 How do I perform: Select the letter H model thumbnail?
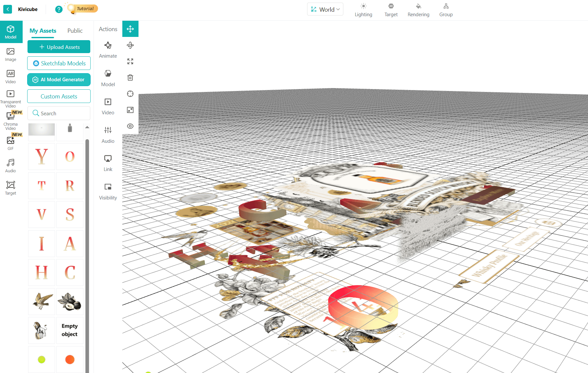click(x=41, y=272)
